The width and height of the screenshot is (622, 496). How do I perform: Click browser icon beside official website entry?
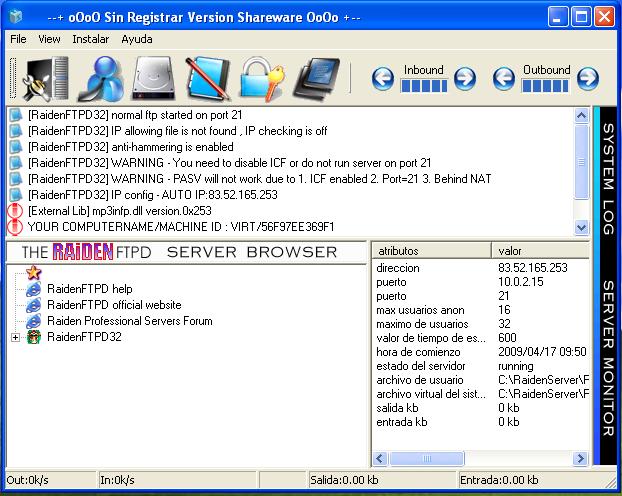(34, 305)
